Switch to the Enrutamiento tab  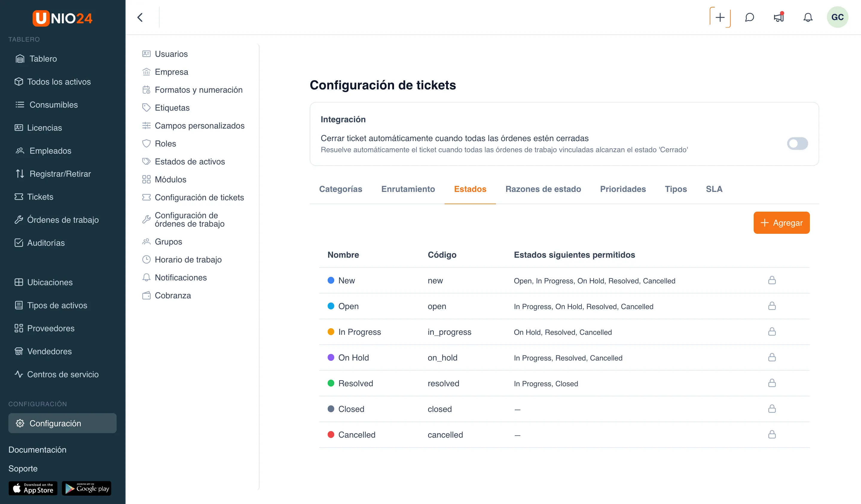pos(408,189)
